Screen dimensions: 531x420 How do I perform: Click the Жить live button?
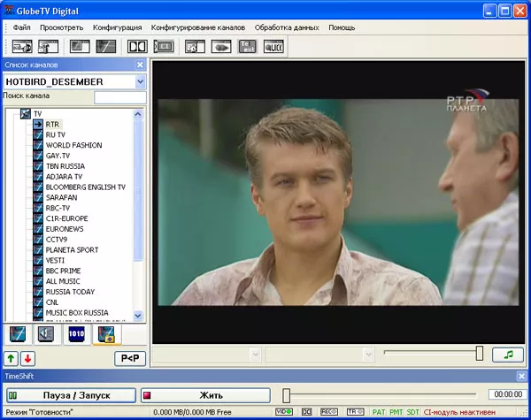[x=205, y=395]
